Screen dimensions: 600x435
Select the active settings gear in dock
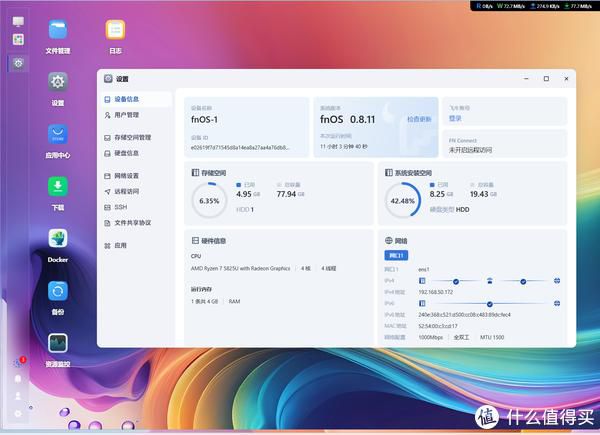pyautogui.click(x=18, y=63)
